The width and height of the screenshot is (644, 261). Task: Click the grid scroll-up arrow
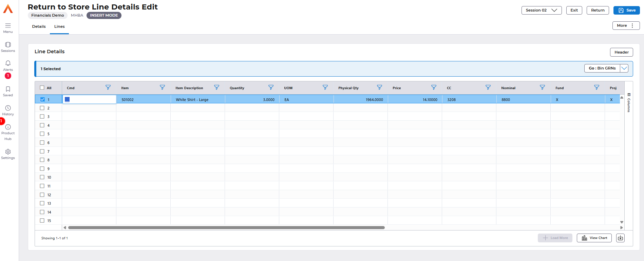click(x=622, y=97)
